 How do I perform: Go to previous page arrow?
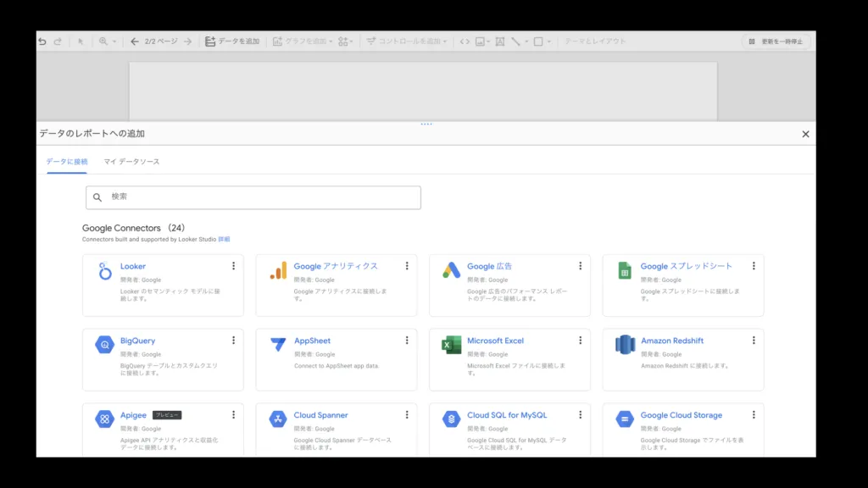click(135, 42)
